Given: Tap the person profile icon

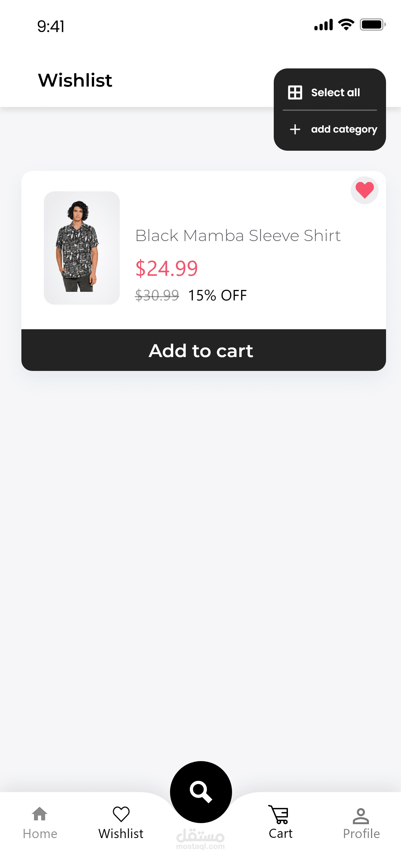Looking at the screenshot, I should tap(361, 816).
